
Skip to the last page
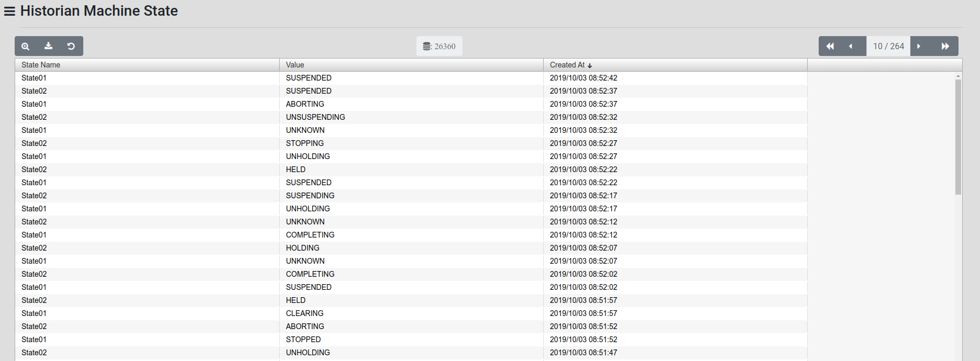[x=945, y=46]
